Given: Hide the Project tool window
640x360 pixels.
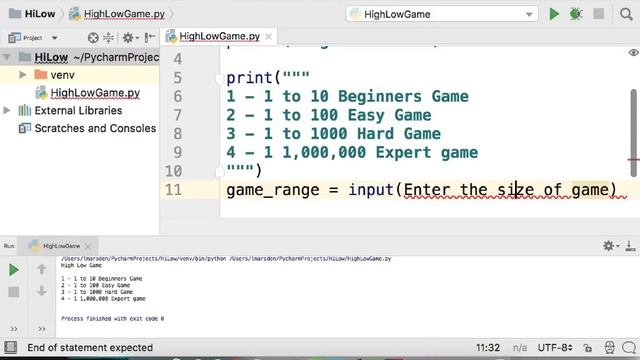Looking at the screenshot, I should pyautogui.click(x=150, y=38).
